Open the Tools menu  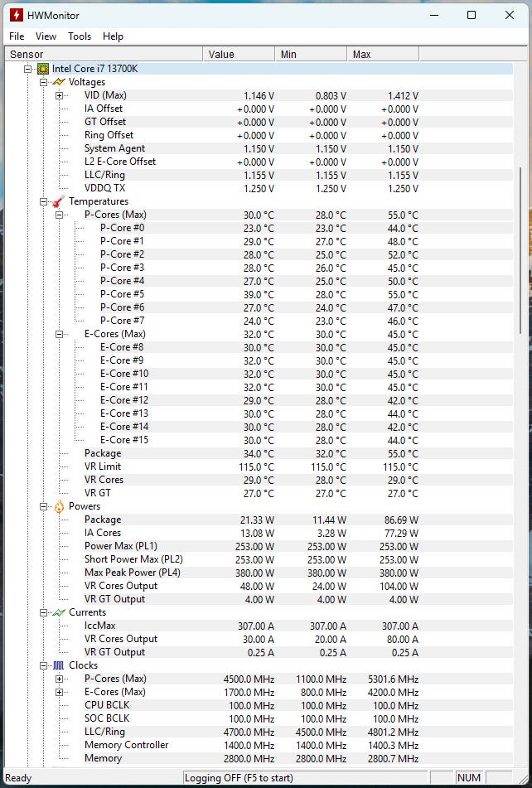(80, 36)
